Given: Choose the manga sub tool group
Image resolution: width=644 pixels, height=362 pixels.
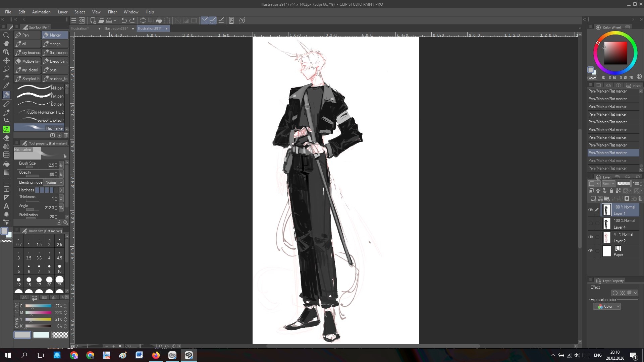Looking at the screenshot, I should pos(55,44).
